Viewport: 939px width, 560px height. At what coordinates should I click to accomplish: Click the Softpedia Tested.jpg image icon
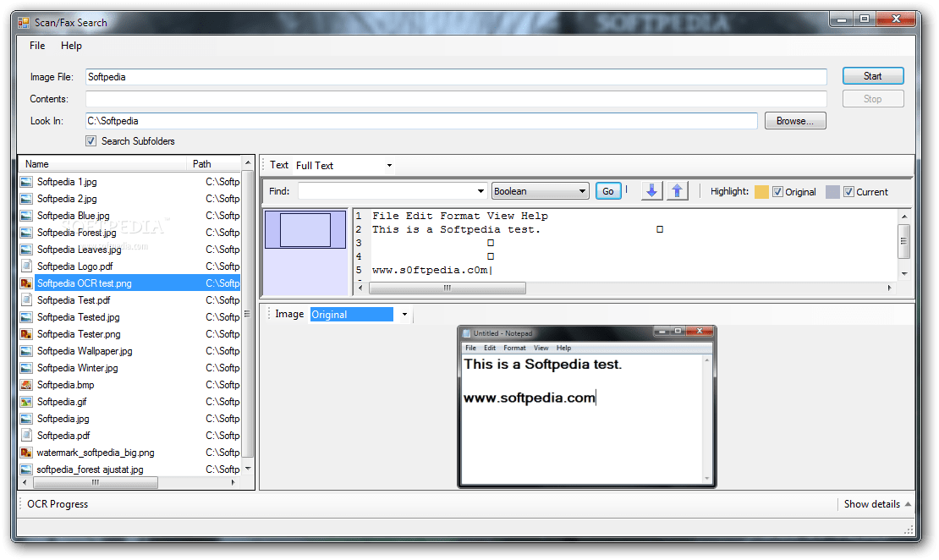pyautogui.click(x=26, y=317)
